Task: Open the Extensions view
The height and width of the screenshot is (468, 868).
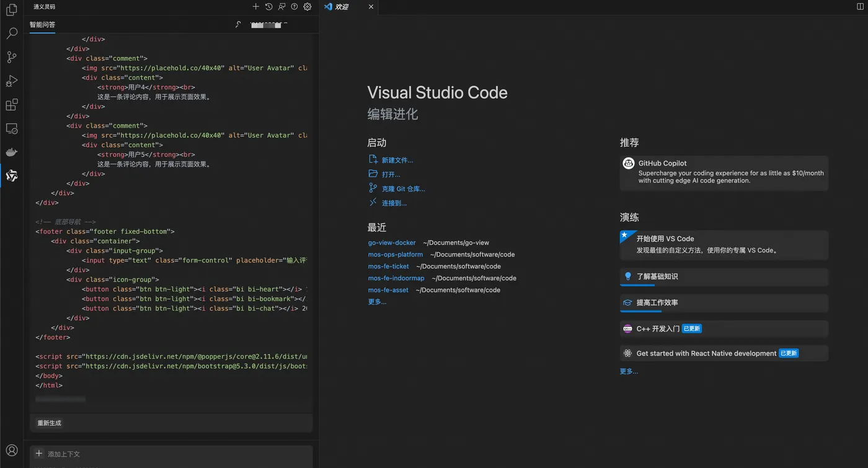Action: (x=11, y=105)
